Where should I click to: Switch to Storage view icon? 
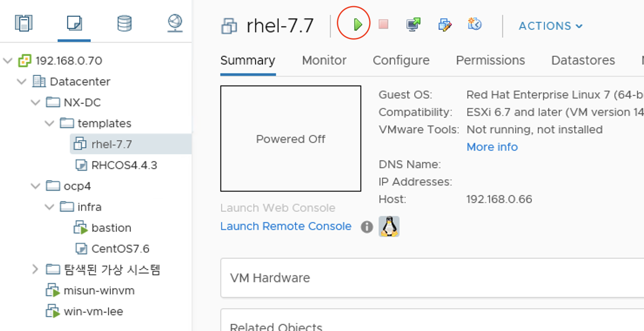pos(124,23)
